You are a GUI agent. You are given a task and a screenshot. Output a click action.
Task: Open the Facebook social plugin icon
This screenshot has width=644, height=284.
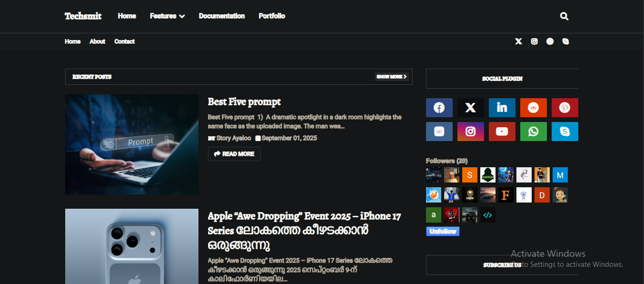(x=439, y=108)
